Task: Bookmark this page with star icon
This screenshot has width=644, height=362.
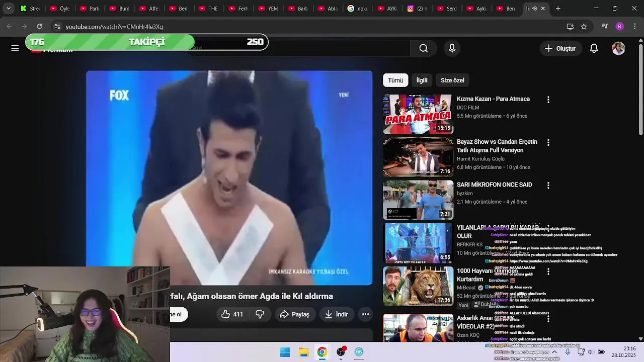Action: pyautogui.click(x=584, y=27)
